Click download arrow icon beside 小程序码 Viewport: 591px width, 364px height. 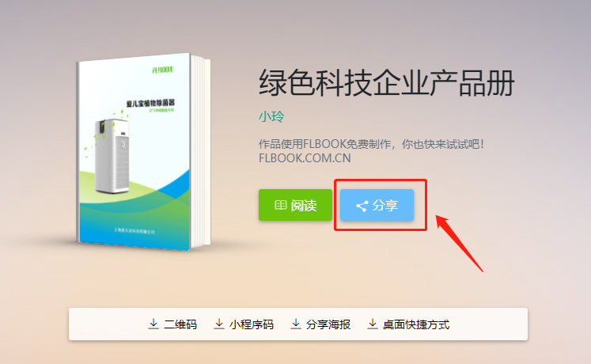[218, 324]
